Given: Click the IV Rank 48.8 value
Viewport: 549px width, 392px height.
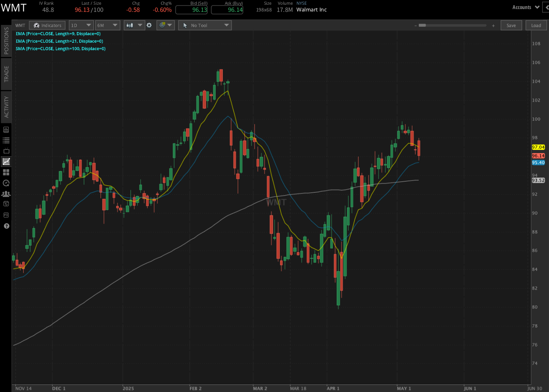Looking at the screenshot, I should tap(48, 10).
